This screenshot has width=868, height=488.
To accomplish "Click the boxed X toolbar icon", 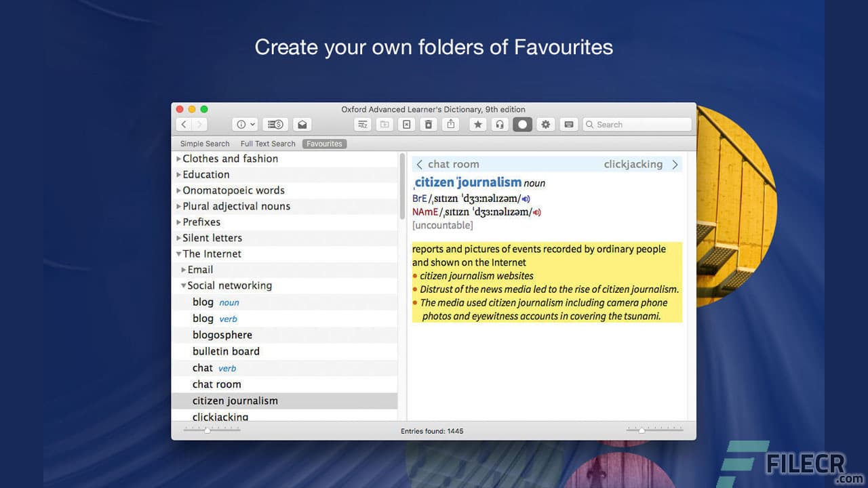I will coord(406,125).
